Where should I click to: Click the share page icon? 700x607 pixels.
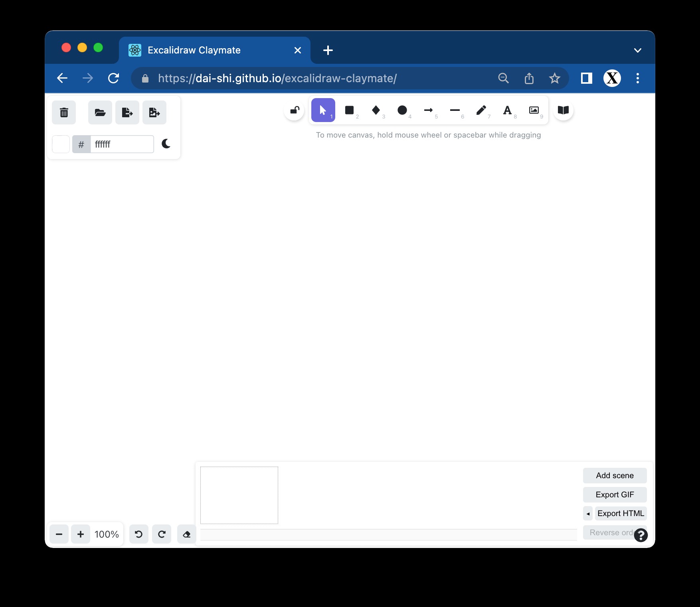click(529, 78)
